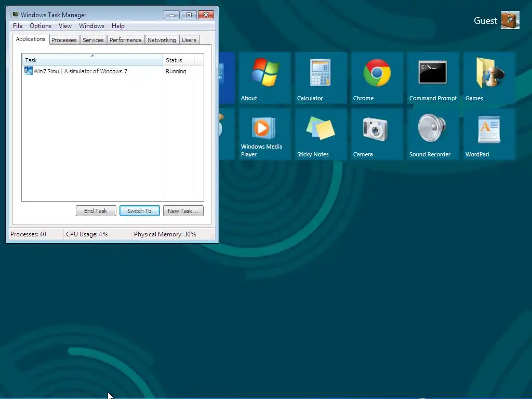
Task: Switch to the Processes tab
Action: tap(64, 40)
